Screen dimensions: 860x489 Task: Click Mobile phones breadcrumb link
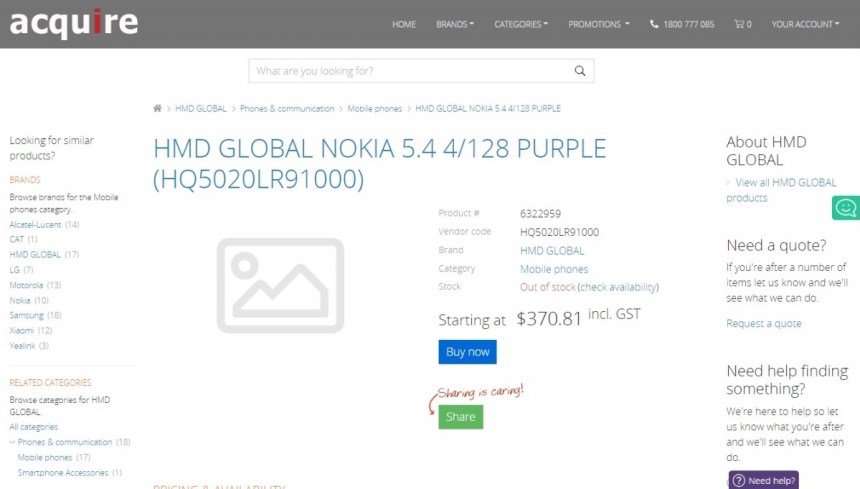coord(375,109)
